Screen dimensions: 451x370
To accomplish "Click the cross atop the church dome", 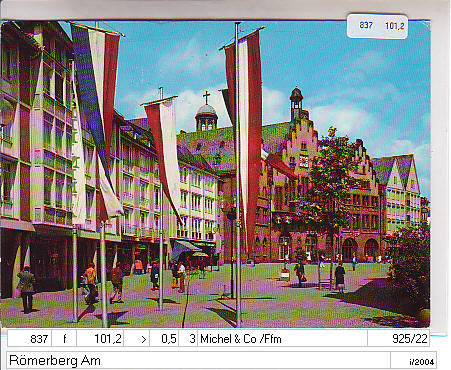I will 206,97.
